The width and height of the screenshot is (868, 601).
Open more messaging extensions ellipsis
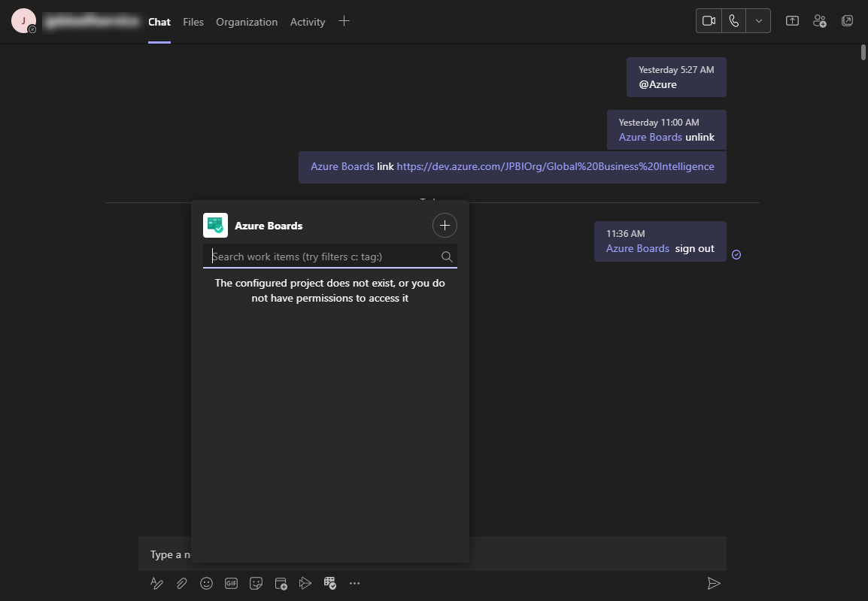[x=355, y=583]
